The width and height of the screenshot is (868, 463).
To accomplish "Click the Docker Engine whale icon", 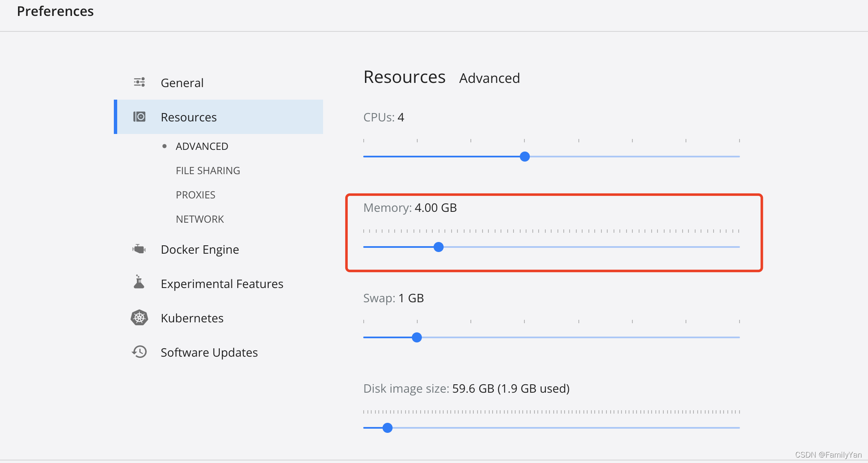I will click(x=139, y=249).
